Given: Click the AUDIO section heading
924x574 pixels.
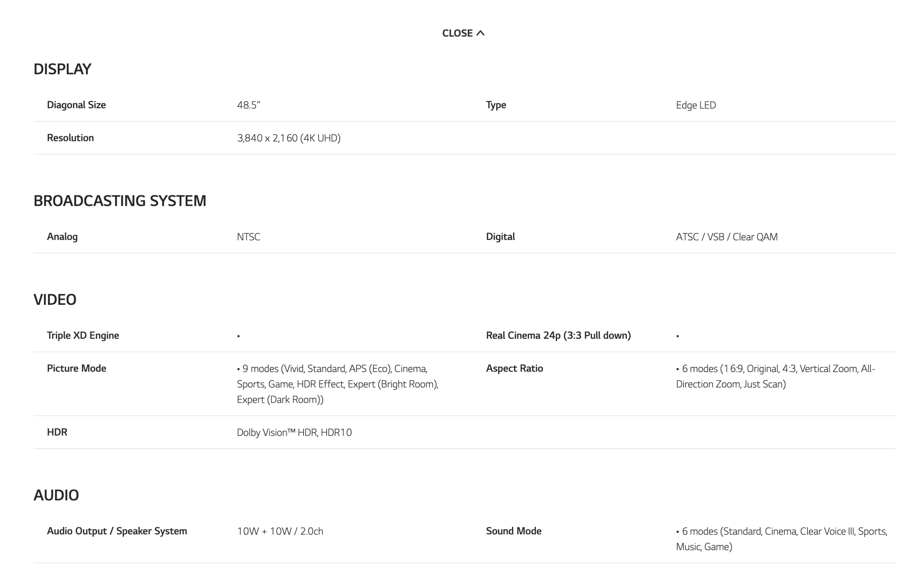Looking at the screenshot, I should (56, 495).
